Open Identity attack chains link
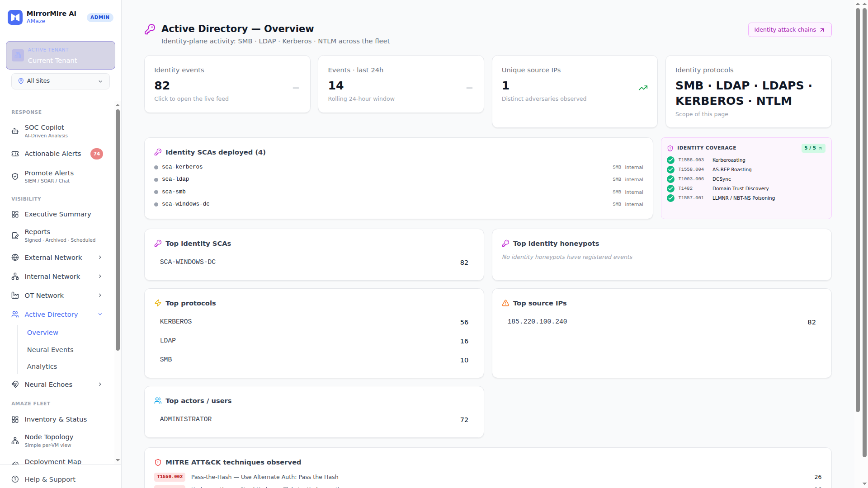The height and width of the screenshot is (488, 868). click(x=789, y=30)
